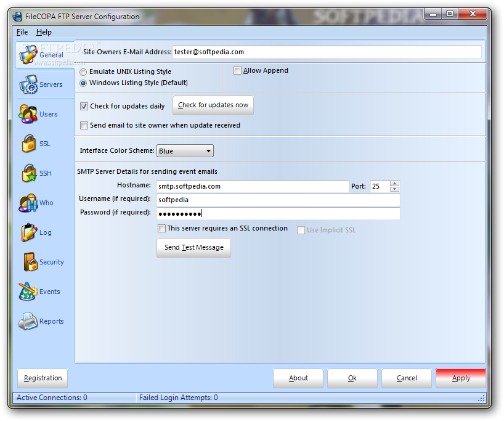Click the Send Test Message button
504x421 pixels.
(194, 248)
